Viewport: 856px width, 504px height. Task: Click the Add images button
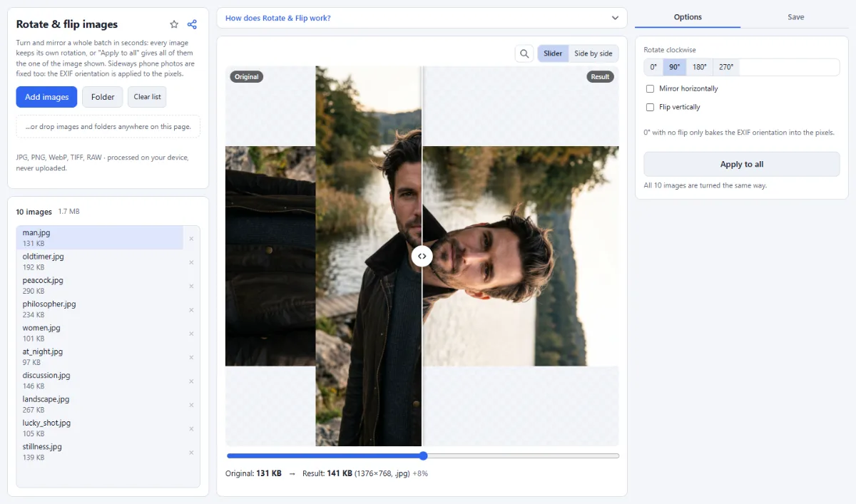tap(46, 97)
